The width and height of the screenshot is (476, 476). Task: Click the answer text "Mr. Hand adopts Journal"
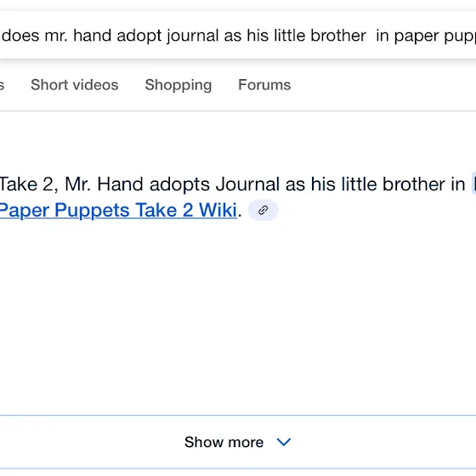click(172, 184)
